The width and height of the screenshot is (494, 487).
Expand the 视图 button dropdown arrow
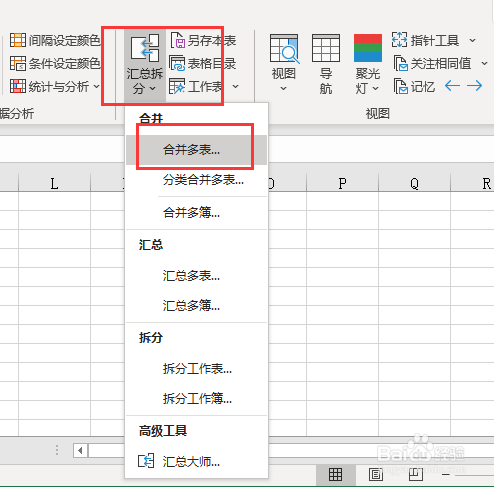(283, 89)
